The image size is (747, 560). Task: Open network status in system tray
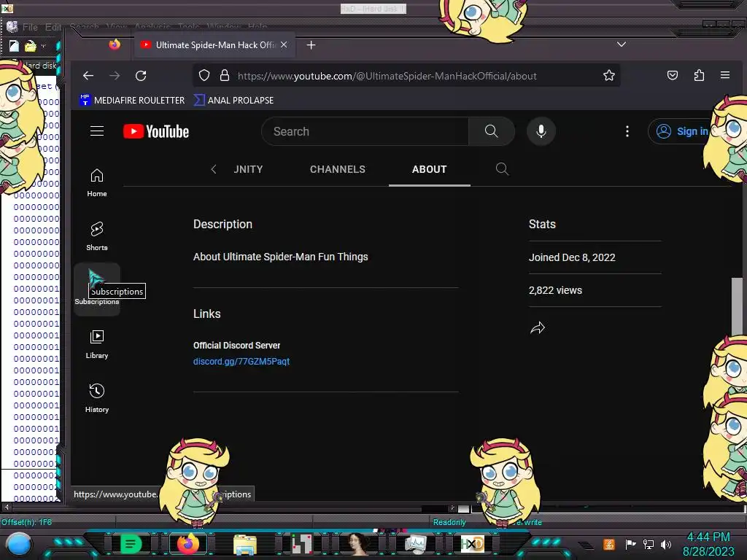click(649, 544)
